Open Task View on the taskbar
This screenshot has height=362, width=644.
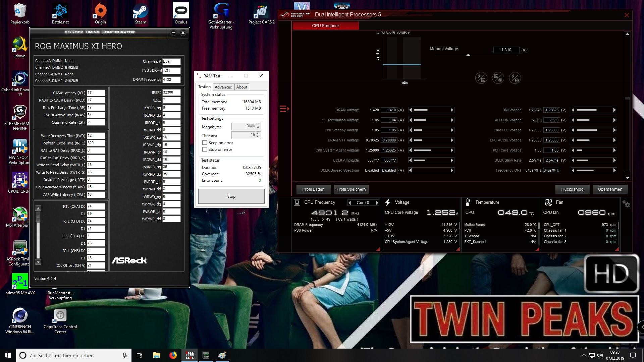(140, 355)
